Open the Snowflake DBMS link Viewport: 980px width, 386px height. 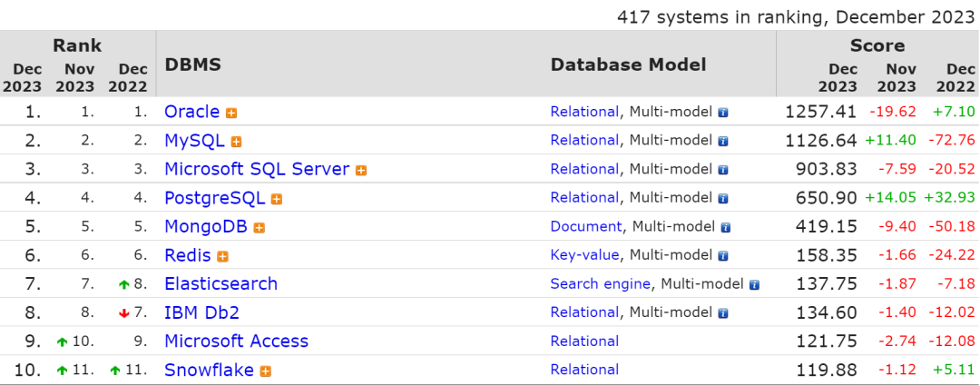click(x=209, y=370)
